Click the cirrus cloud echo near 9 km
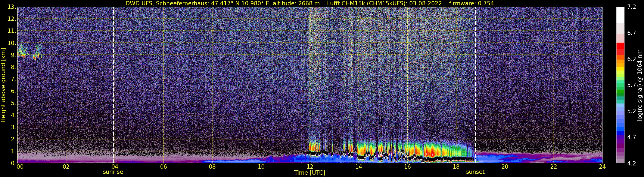The image size is (644, 177). 29,52
